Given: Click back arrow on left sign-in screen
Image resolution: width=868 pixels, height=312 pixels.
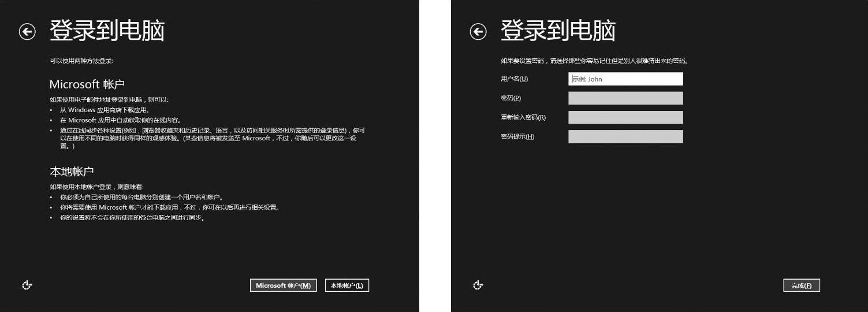Looking at the screenshot, I should [x=27, y=32].
